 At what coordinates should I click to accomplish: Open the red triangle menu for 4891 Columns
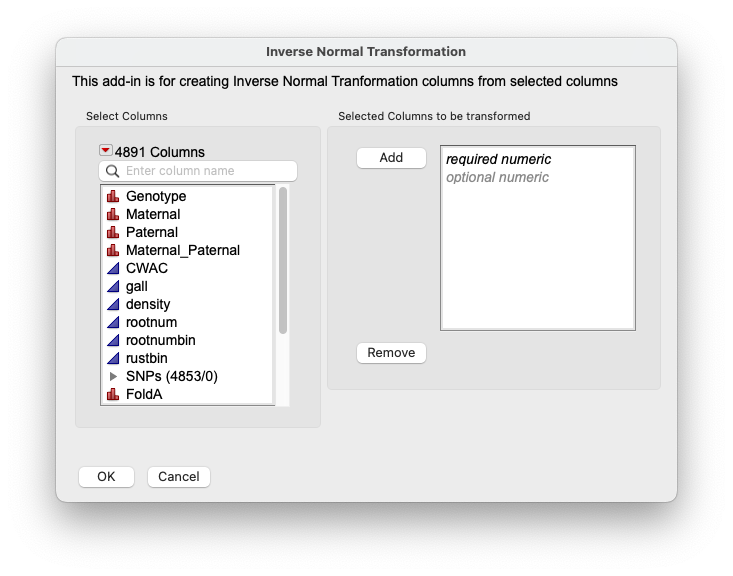tap(105, 151)
